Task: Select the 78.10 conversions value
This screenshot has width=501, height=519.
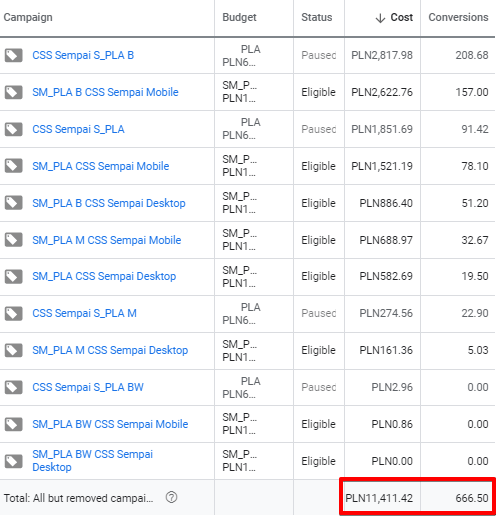Action: 475,166
